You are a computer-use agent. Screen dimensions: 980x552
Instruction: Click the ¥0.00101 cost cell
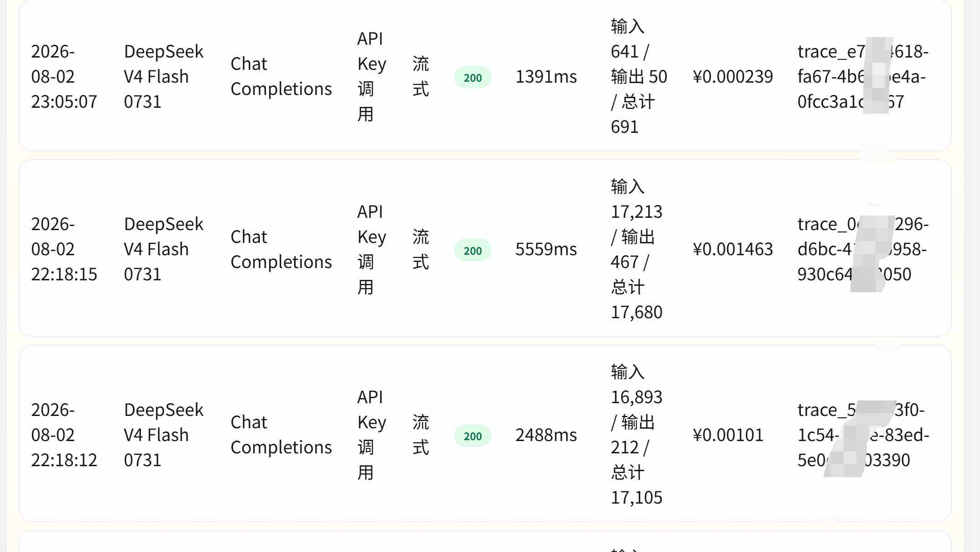pos(728,435)
